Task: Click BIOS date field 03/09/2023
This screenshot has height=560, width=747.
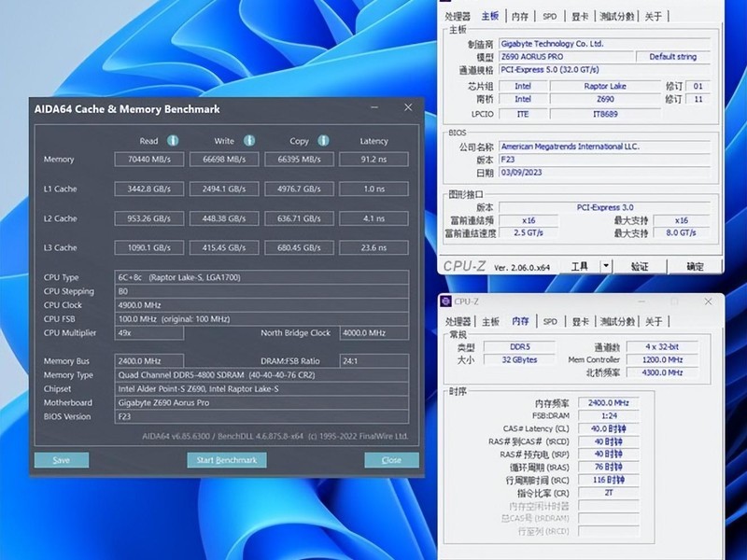Action: (604, 173)
